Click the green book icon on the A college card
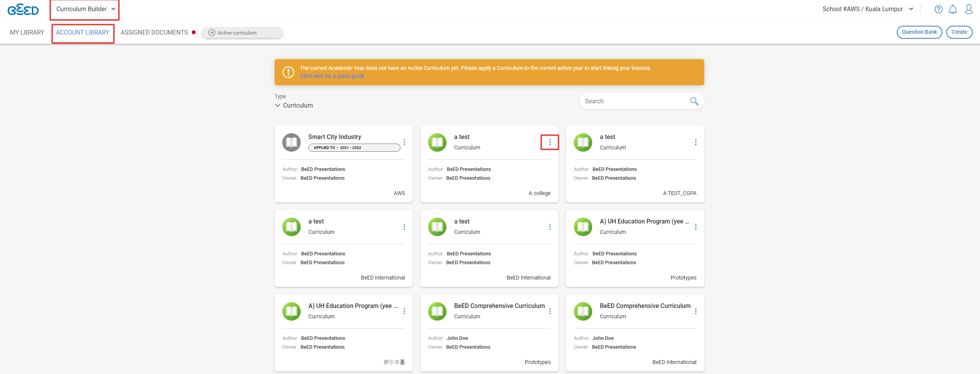Image resolution: width=980 pixels, height=374 pixels. 437,142
